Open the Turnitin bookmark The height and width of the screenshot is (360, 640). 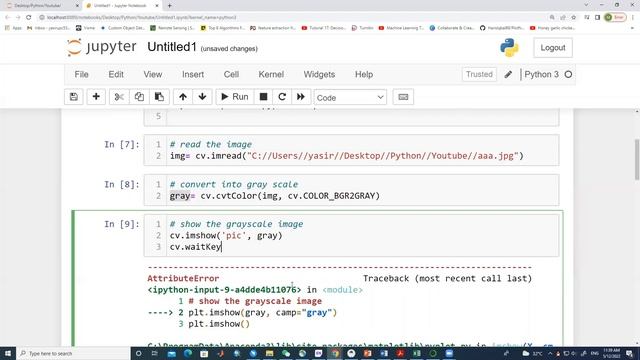pyautogui.click(x=362, y=28)
